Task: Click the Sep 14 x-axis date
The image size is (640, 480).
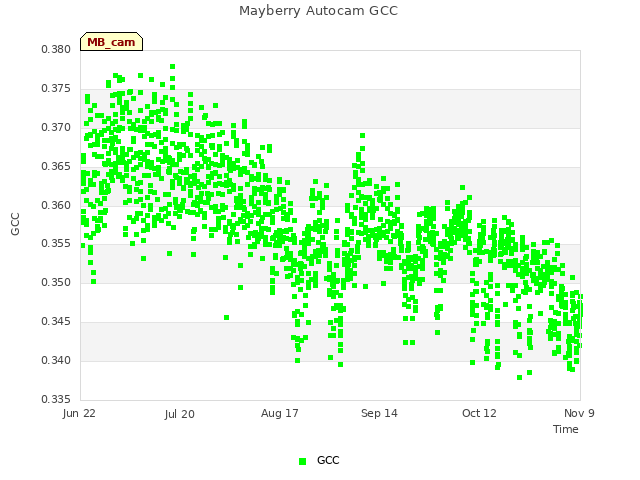Action: tap(379, 413)
